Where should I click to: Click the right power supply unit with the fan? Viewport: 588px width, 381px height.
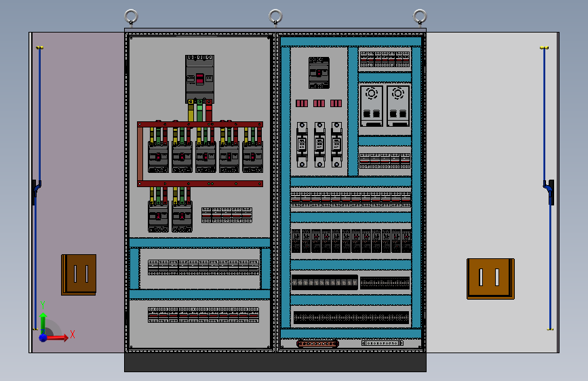point(398,106)
